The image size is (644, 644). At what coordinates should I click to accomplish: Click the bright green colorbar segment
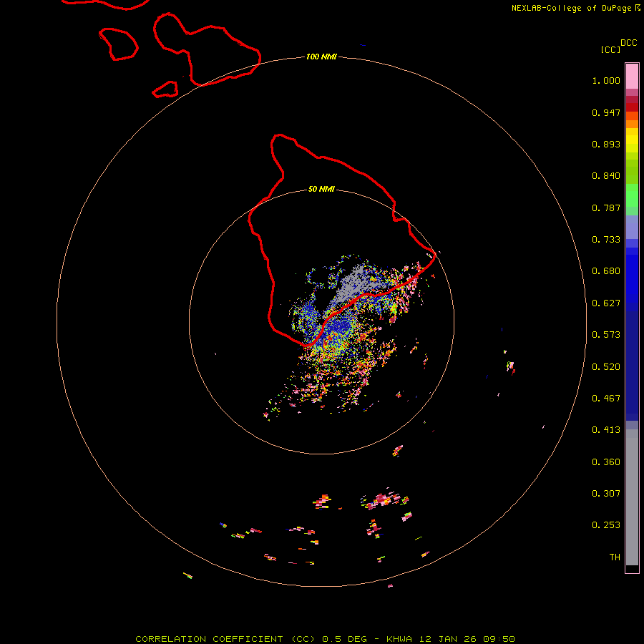click(x=632, y=195)
